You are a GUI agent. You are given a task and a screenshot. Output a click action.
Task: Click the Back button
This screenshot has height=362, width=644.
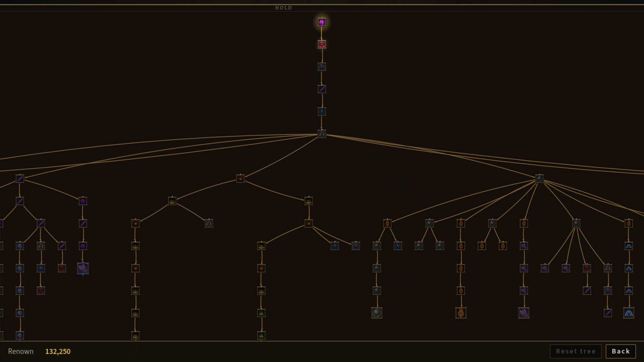click(621, 351)
